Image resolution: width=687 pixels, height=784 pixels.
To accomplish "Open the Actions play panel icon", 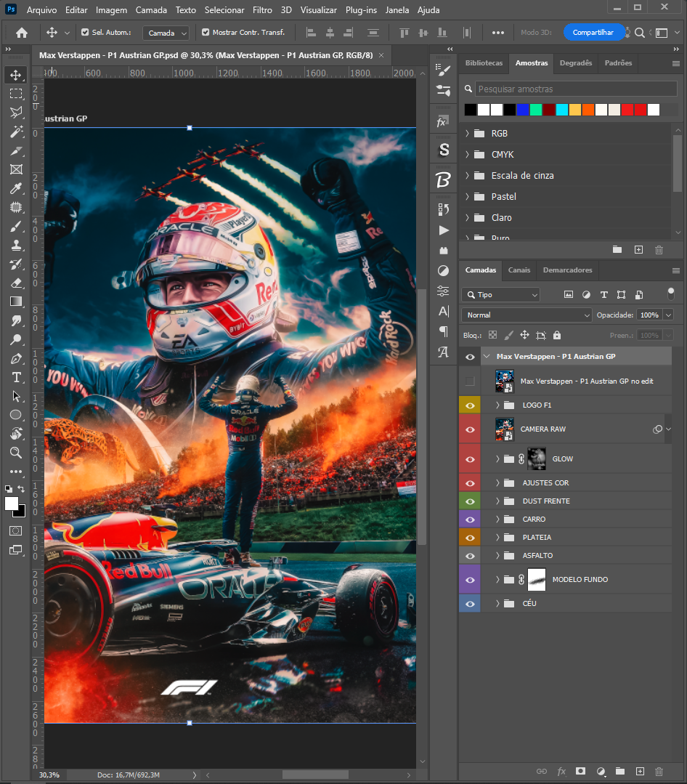I will [443, 230].
